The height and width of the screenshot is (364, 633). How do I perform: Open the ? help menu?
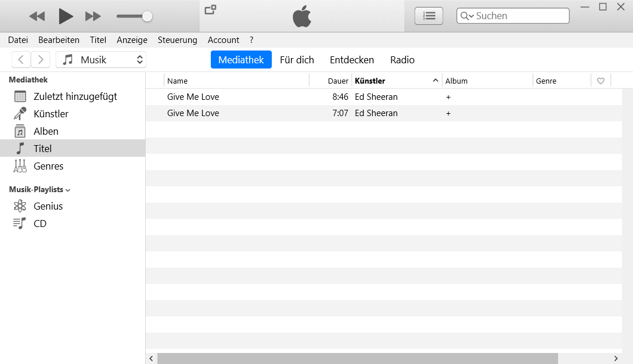(x=251, y=40)
